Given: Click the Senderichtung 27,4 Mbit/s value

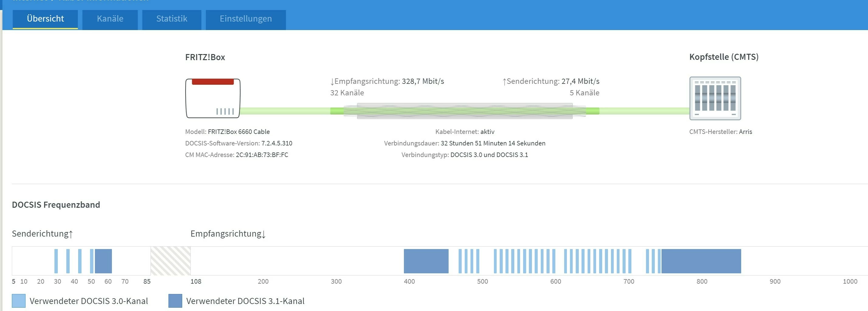Looking at the screenshot, I should [x=580, y=81].
